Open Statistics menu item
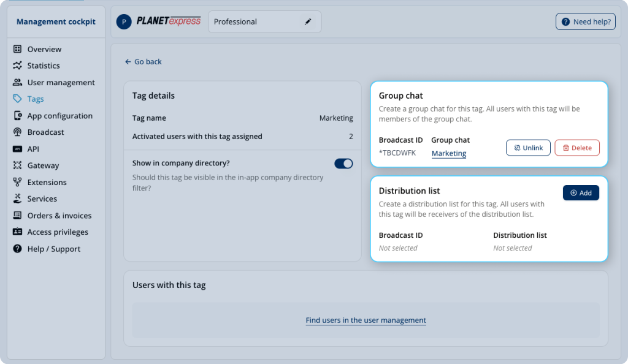This screenshot has height=364, width=628. [x=44, y=65]
